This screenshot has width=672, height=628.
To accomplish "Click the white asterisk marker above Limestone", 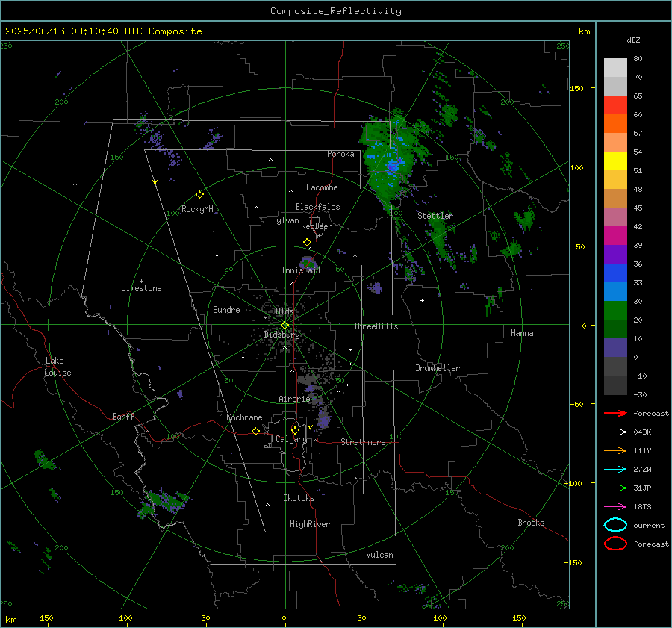I will 141,282.
